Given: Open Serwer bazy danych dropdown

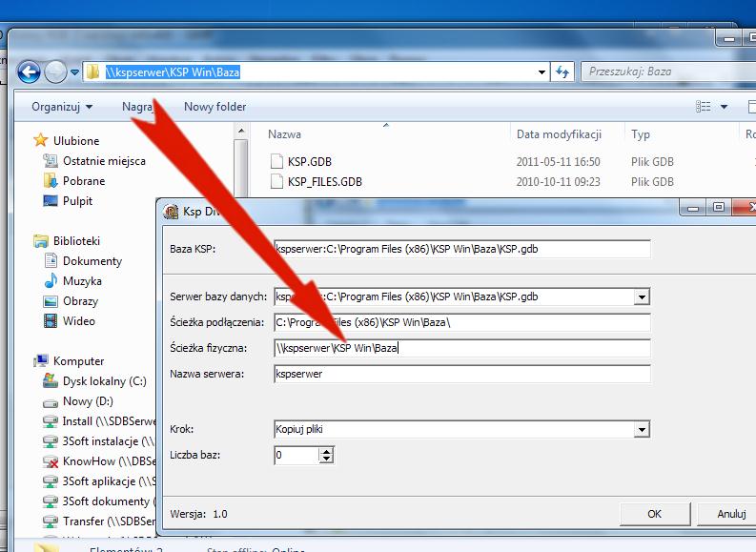Looking at the screenshot, I should click(642, 296).
